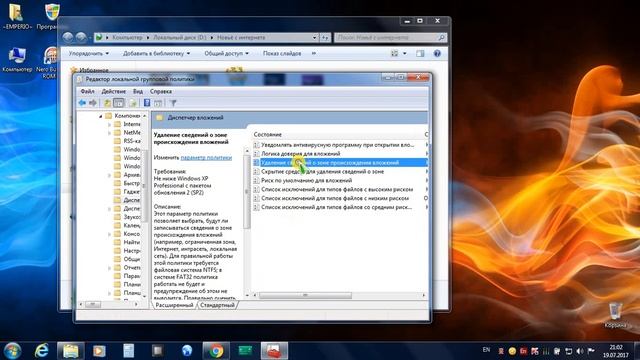Select the Настр folder in tree
The image size is (640, 360).
127,251
